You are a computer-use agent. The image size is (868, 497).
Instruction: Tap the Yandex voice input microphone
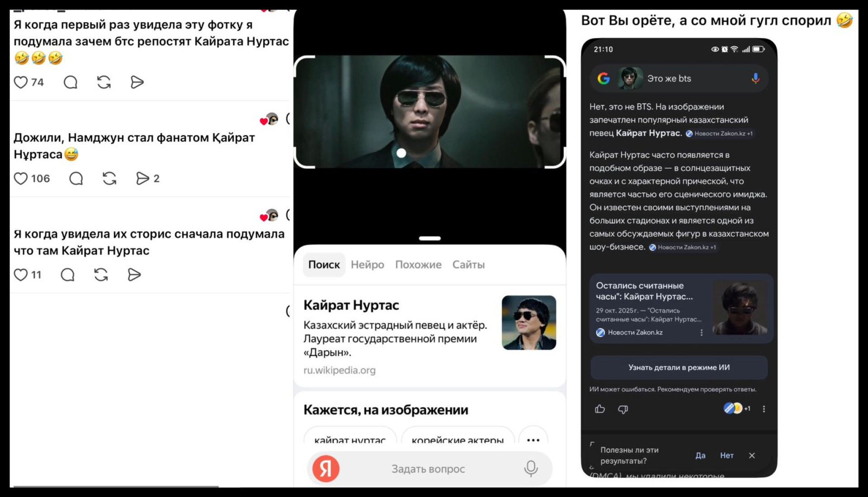531,469
